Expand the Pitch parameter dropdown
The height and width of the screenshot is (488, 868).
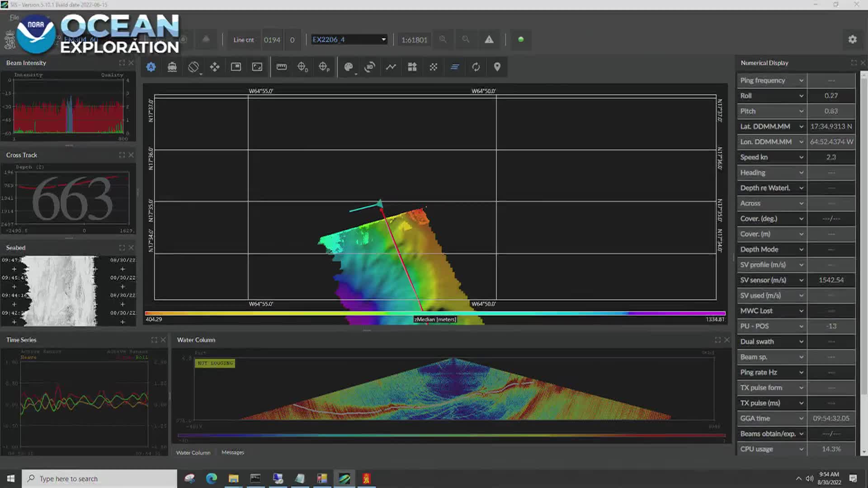(801, 111)
